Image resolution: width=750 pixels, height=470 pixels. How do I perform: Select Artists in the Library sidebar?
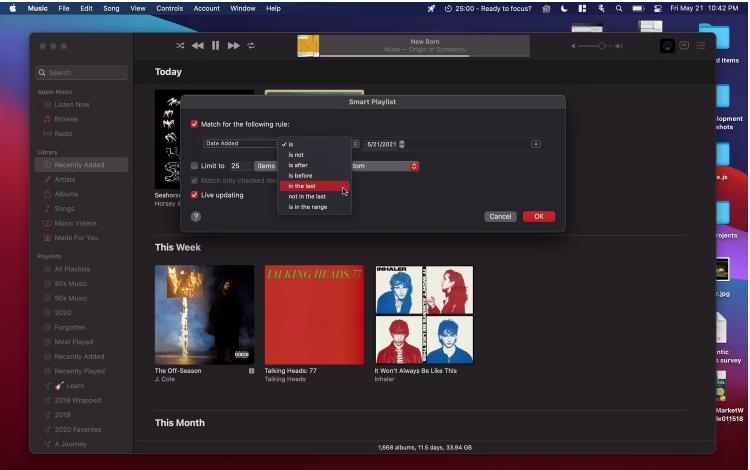pos(65,179)
